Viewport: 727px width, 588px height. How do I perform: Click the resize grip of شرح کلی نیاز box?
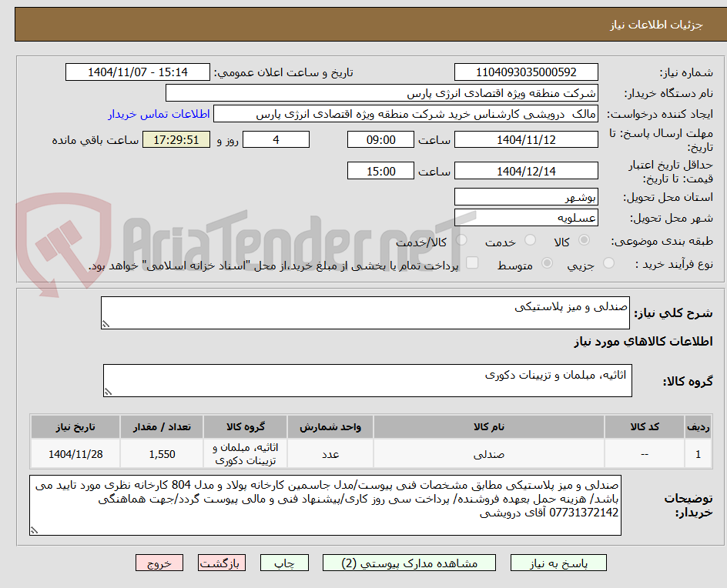pyautogui.click(x=106, y=324)
